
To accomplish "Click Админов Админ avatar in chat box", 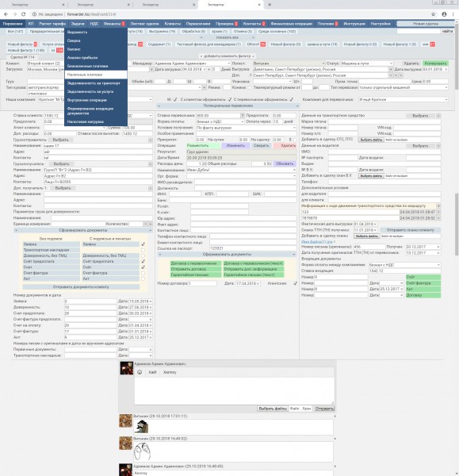I will [x=126, y=368].
